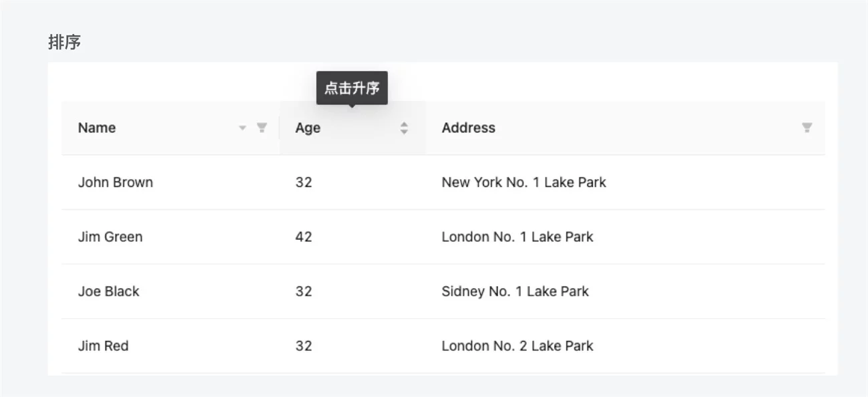Click the age value 42 cell
The width and height of the screenshot is (868, 397).
pyautogui.click(x=304, y=237)
